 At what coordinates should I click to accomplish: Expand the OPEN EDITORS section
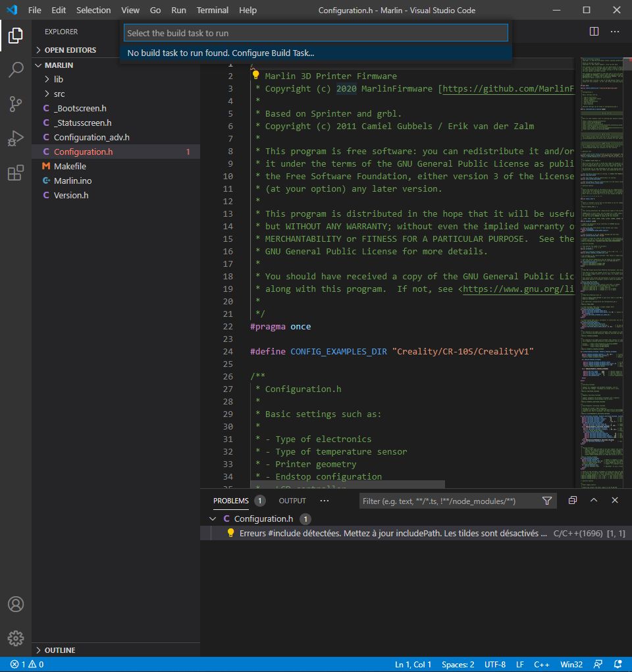point(39,49)
